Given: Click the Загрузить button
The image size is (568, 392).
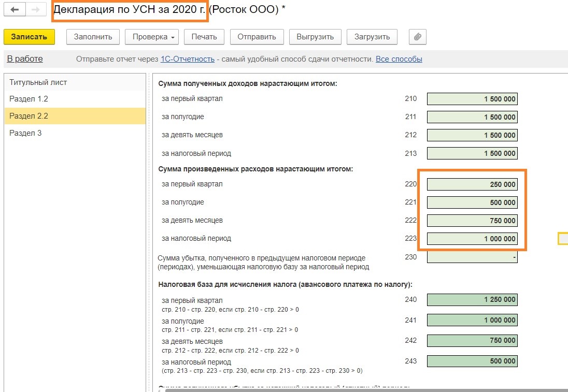Looking at the screenshot, I should [x=372, y=37].
